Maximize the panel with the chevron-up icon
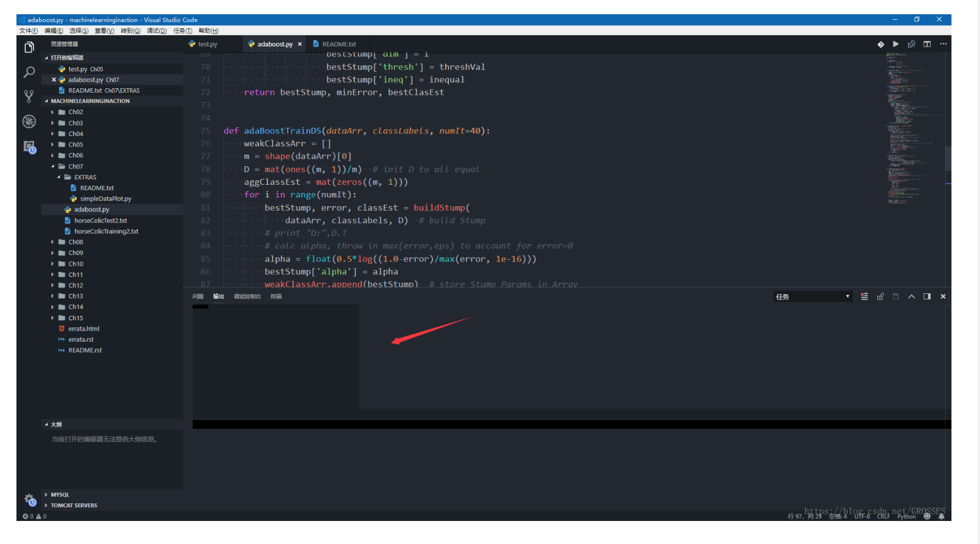The height and width of the screenshot is (544, 980). click(x=911, y=296)
